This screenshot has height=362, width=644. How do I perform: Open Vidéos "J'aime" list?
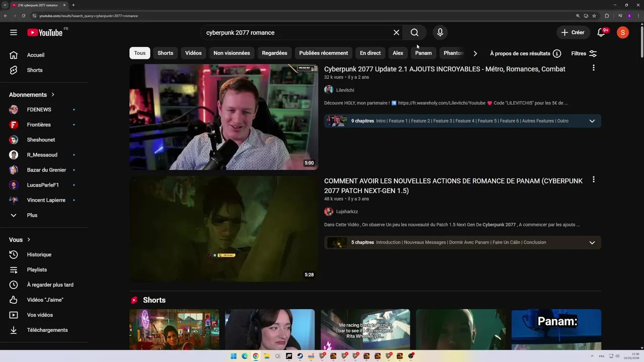(x=44, y=300)
